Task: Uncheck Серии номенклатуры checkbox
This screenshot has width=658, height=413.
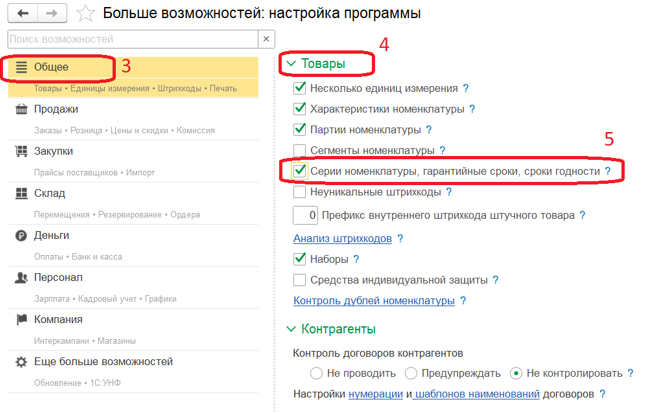Action: (300, 172)
